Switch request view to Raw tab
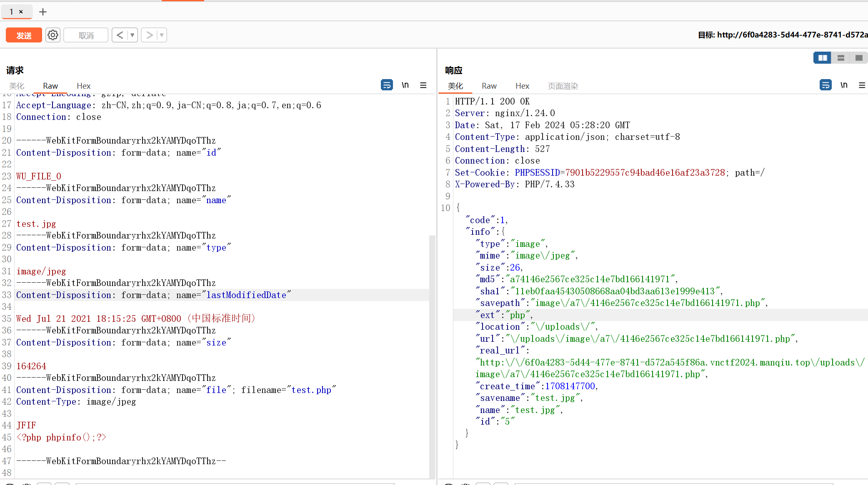The image size is (868, 485). 50,86
